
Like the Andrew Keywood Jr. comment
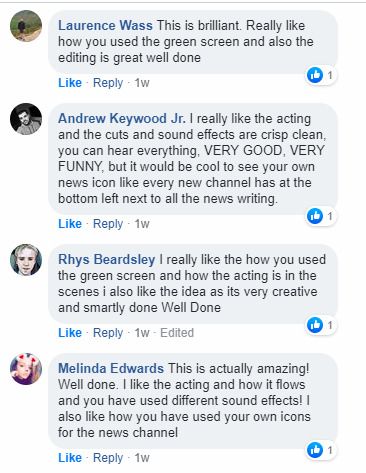(70, 224)
